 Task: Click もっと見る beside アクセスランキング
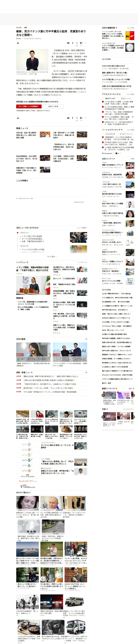pyautogui.click(x=131, y=94)
